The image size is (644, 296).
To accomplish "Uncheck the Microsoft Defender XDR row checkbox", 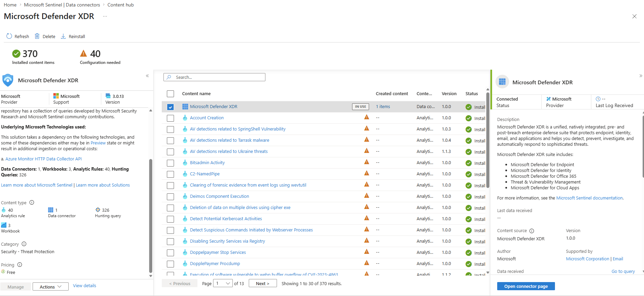I will click(171, 107).
